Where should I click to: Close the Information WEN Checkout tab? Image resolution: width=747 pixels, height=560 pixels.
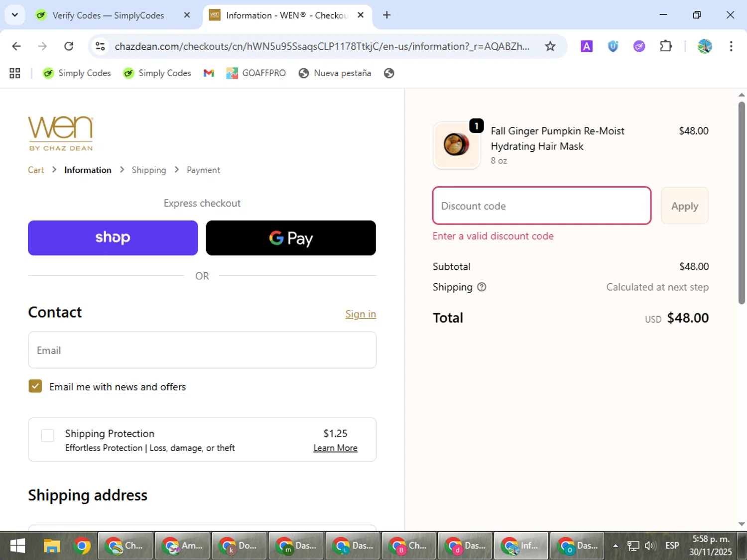tap(361, 15)
